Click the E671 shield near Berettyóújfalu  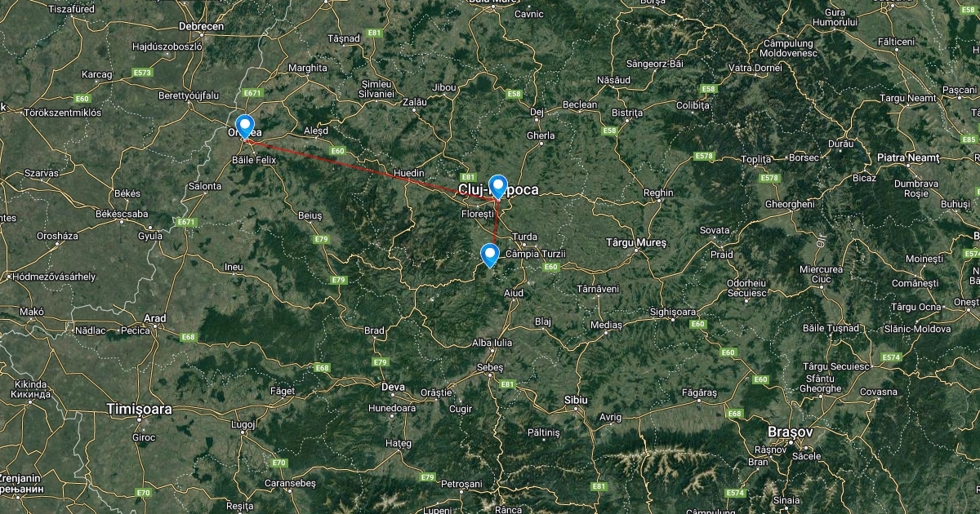tap(252, 93)
